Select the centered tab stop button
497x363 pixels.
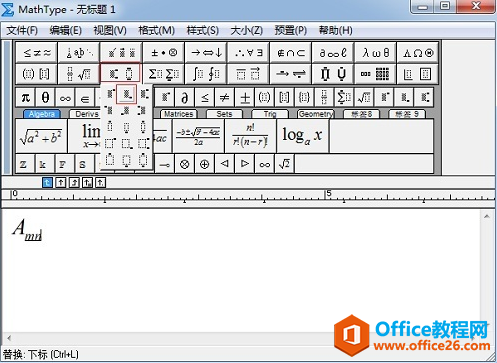[x=61, y=182]
